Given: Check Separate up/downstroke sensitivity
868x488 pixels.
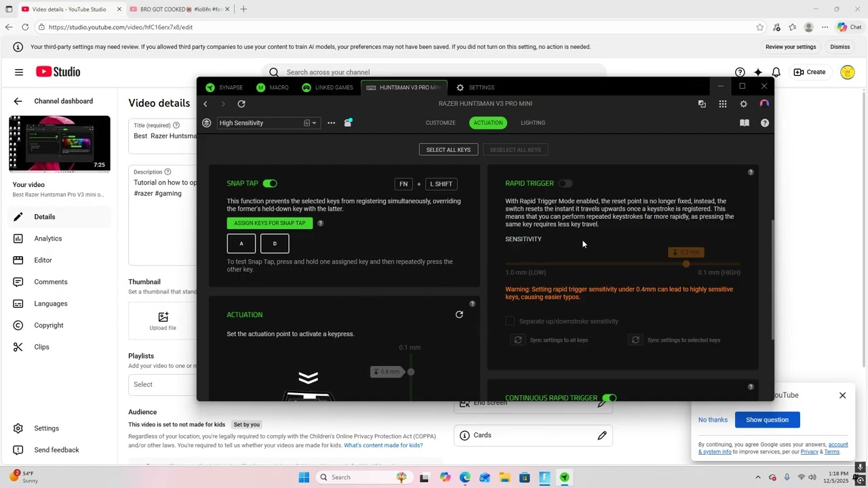Looking at the screenshot, I should (510, 321).
